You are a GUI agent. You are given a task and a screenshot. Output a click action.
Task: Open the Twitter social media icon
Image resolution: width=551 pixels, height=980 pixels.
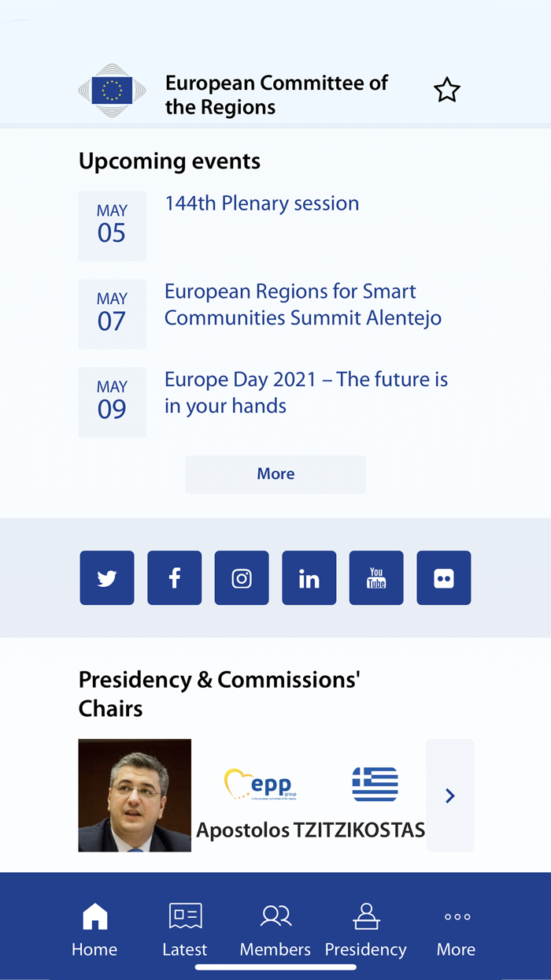(x=106, y=577)
